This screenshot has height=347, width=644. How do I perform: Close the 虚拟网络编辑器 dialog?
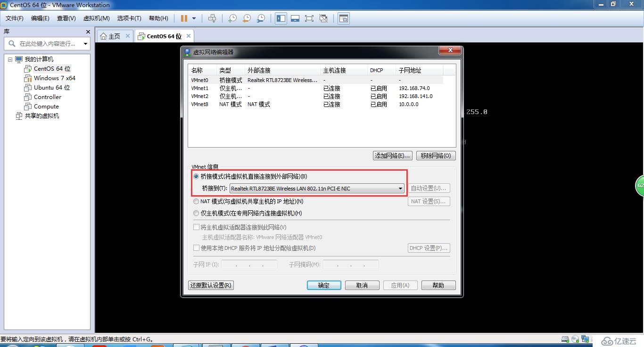click(x=450, y=50)
